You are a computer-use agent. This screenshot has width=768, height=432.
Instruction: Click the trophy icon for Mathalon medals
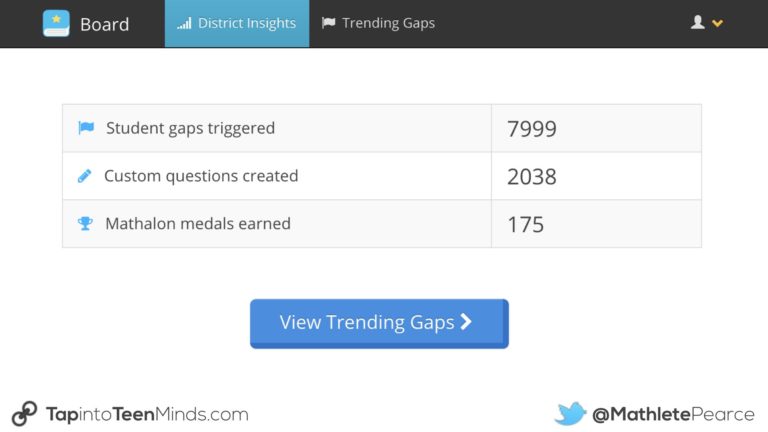[85, 224]
